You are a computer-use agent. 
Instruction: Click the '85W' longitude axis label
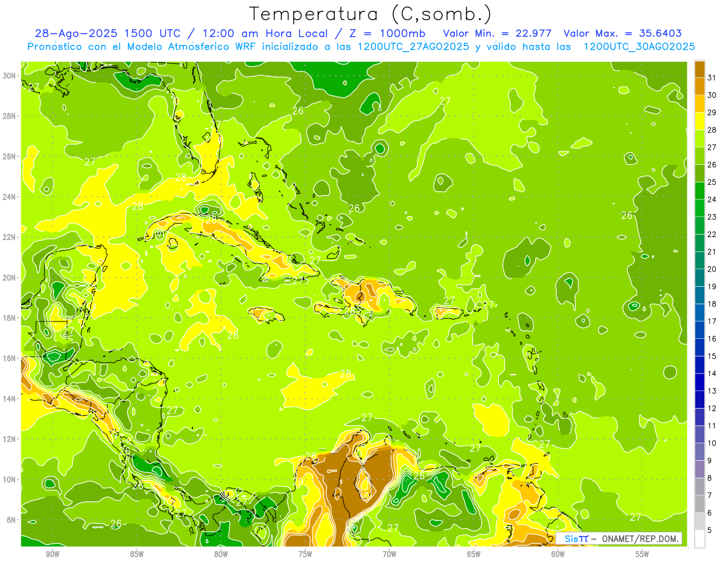[136, 554]
